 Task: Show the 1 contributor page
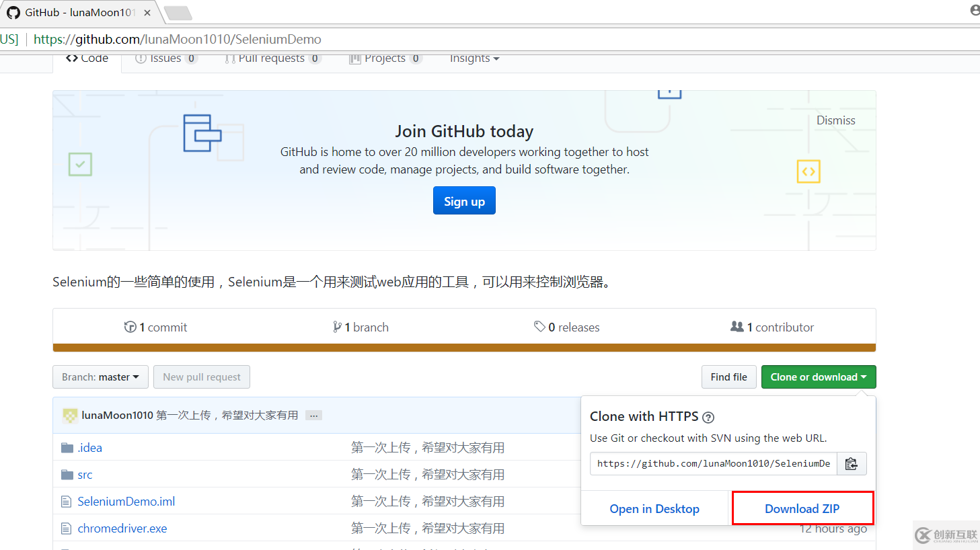tap(772, 327)
